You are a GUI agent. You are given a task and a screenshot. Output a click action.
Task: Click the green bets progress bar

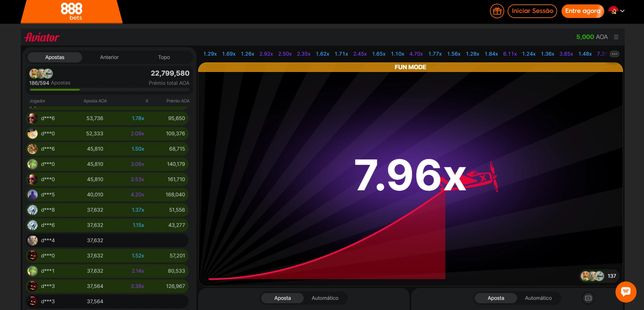tap(55, 90)
